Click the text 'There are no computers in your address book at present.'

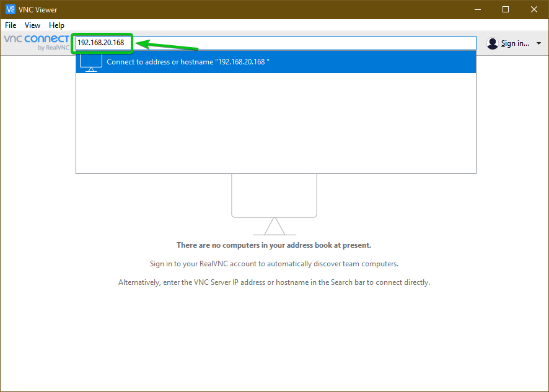[274, 245]
